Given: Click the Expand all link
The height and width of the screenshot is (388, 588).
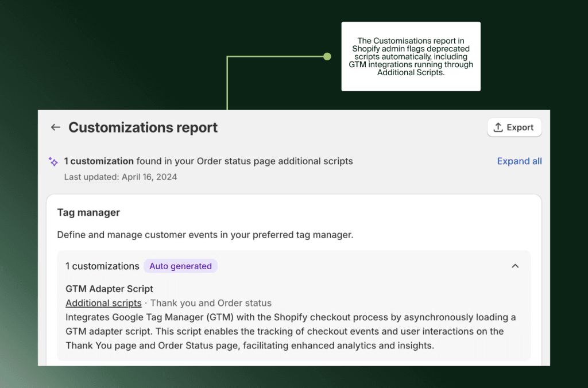Looking at the screenshot, I should point(519,161).
